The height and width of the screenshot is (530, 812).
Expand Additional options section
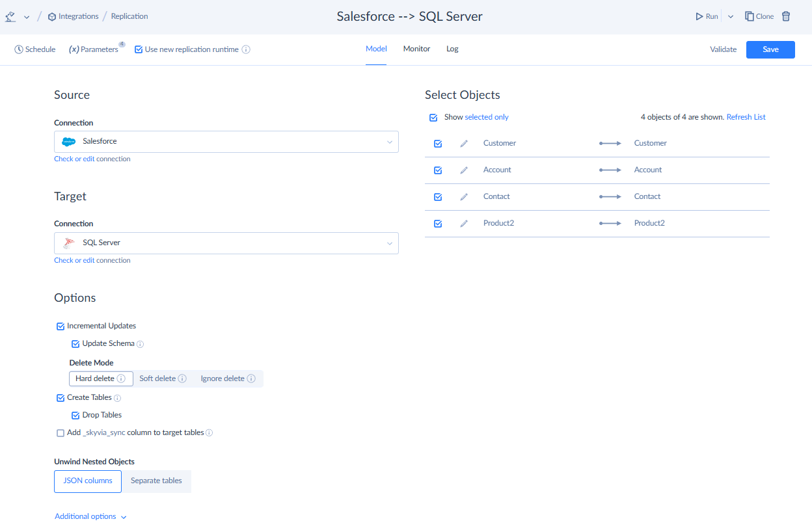click(90, 517)
